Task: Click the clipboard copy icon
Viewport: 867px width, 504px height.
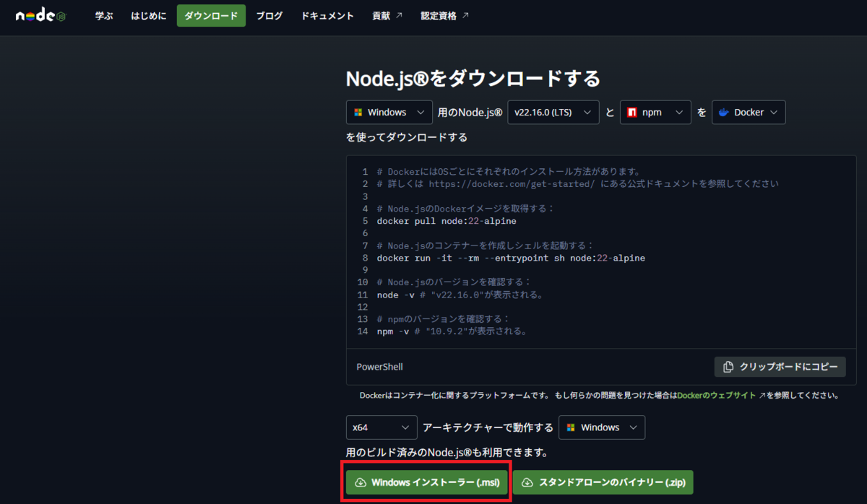Action: click(728, 367)
